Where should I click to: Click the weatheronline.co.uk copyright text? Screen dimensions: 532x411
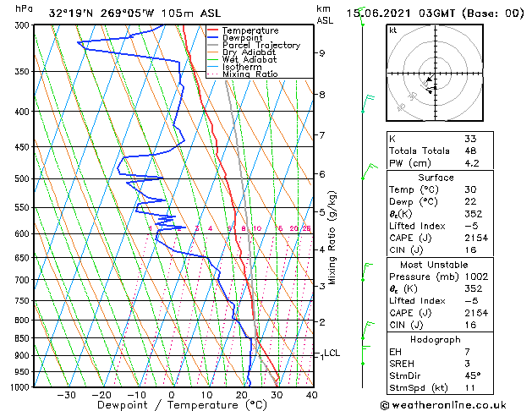click(x=443, y=405)
